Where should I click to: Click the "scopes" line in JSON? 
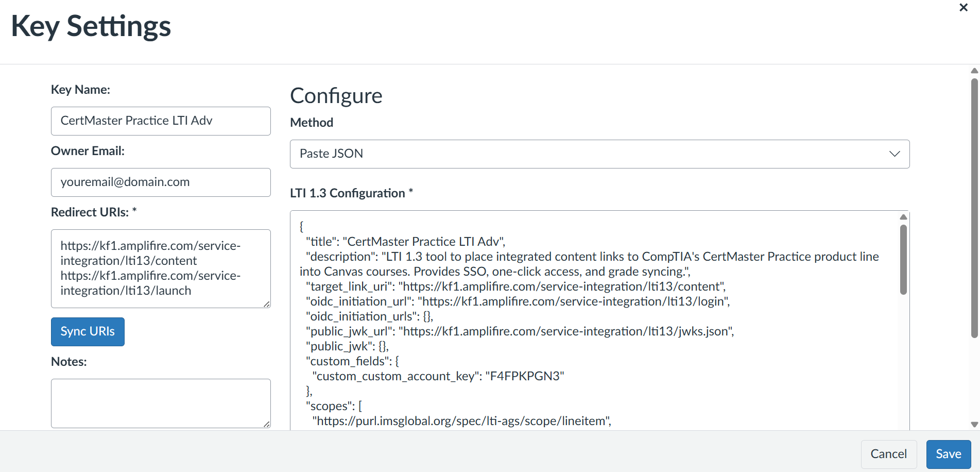point(334,406)
